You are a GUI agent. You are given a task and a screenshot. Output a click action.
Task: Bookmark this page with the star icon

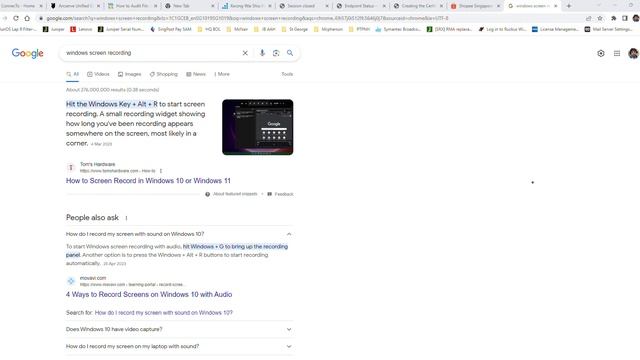600,18
